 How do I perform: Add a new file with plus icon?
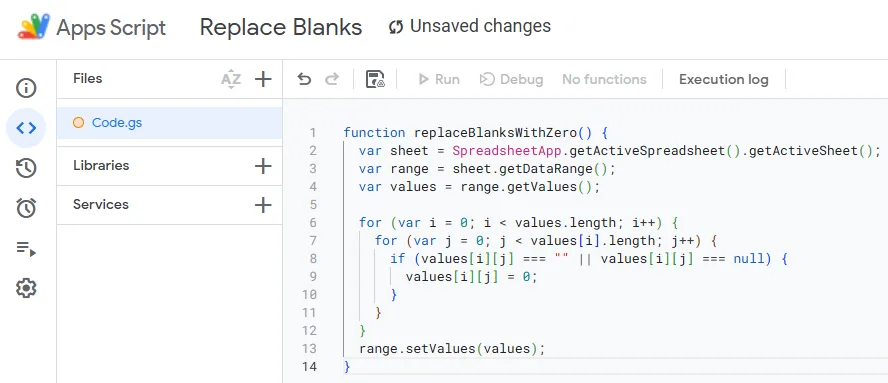tap(263, 79)
